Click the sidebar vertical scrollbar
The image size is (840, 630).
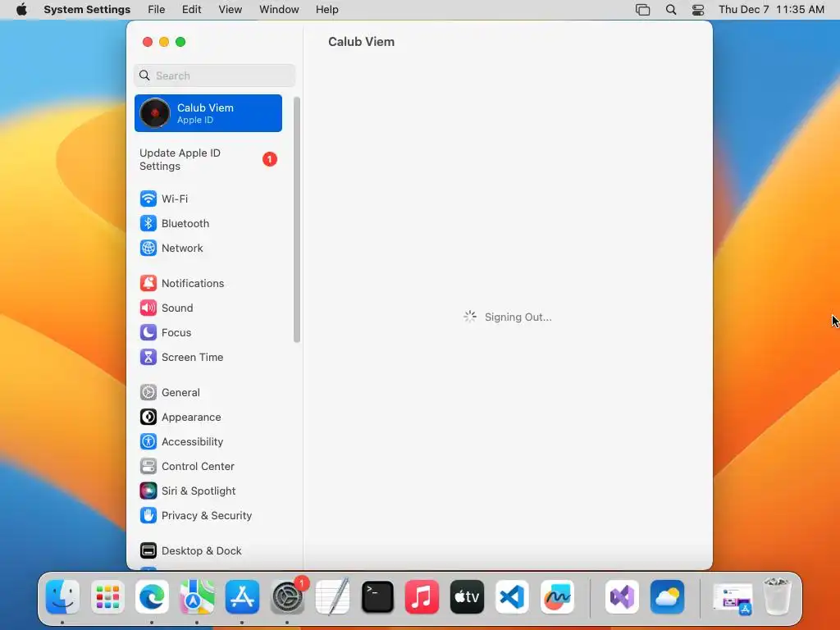click(297, 220)
